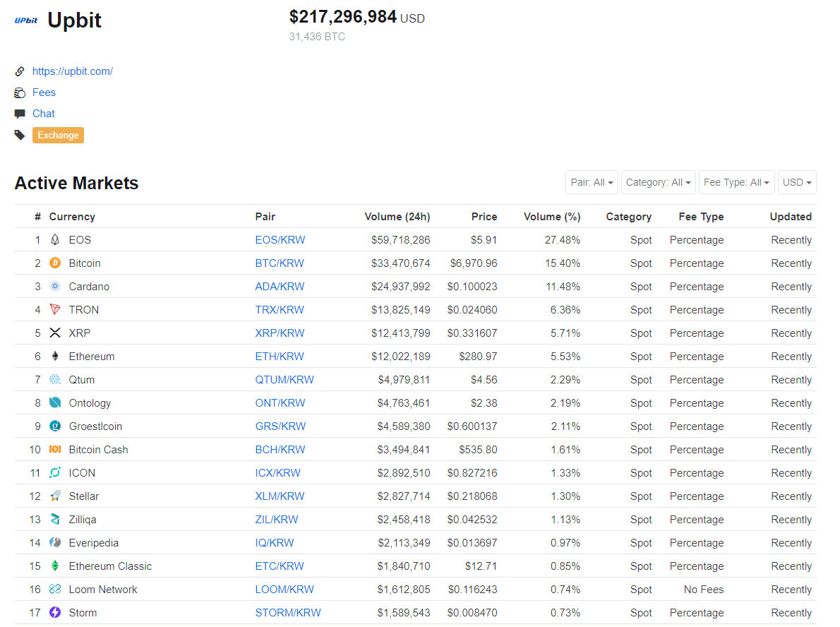
Task: Open the Chat link
Action: tap(44, 114)
